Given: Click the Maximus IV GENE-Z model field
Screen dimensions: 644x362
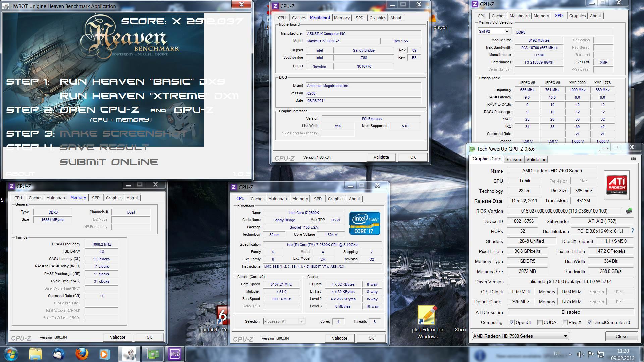Looking at the screenshot, I should tap(343, 41).
